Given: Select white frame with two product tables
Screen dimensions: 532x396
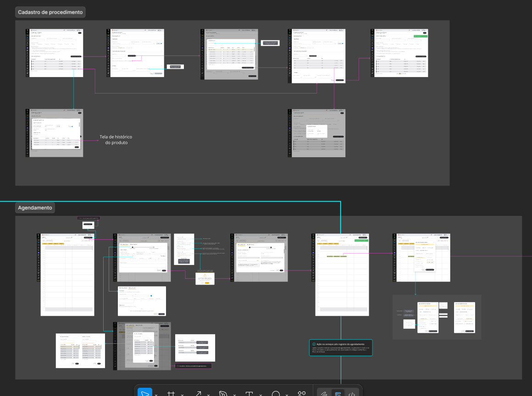Looking at the screenshot, I should (x=80, y=351).
